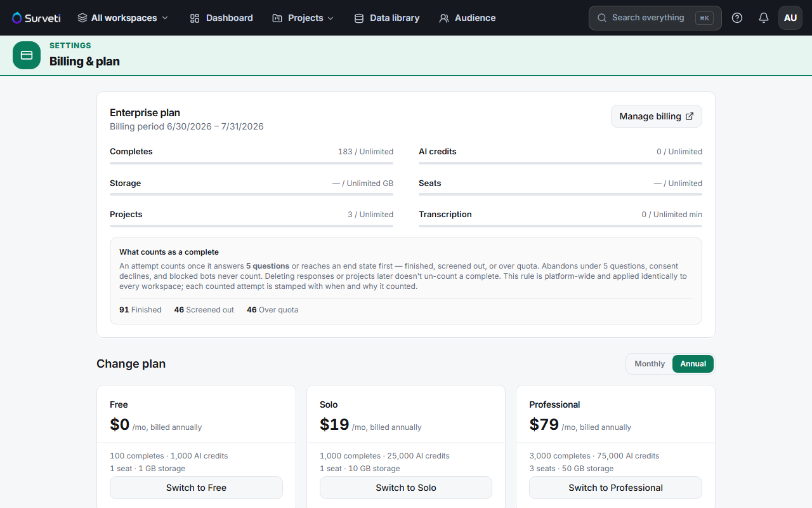This screenshot has height=508, width=812.
Task: Click '183 / Unlimited' completes value
Action: (365, 152)
